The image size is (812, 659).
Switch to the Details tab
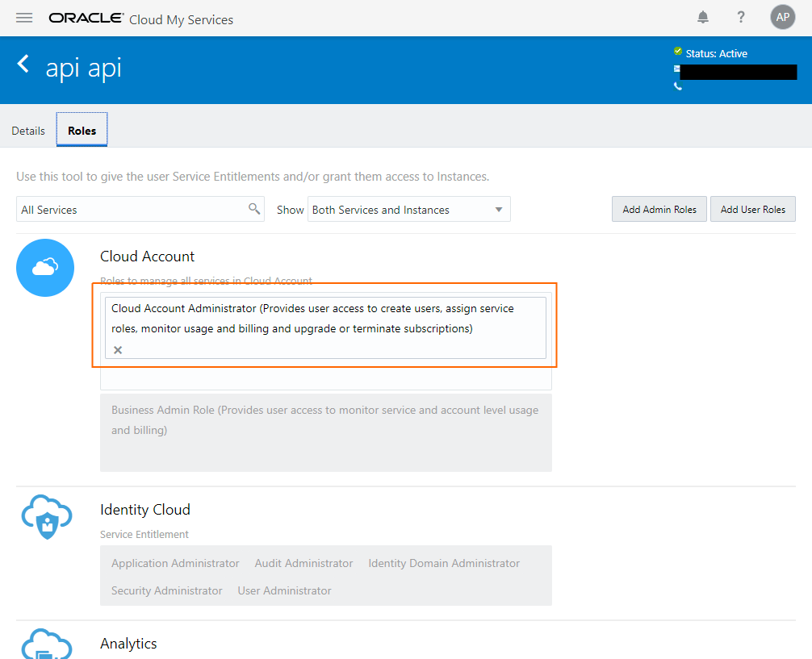coord(28,131)
